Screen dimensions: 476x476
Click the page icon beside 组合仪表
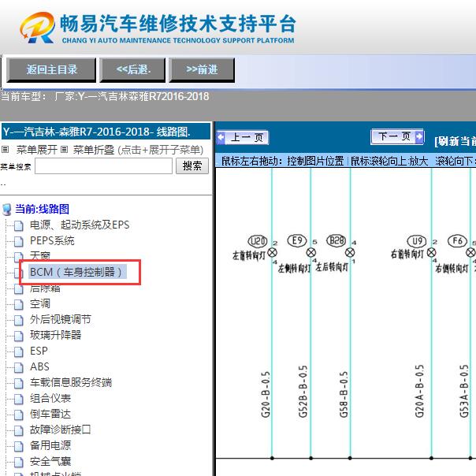click(19, 400)
